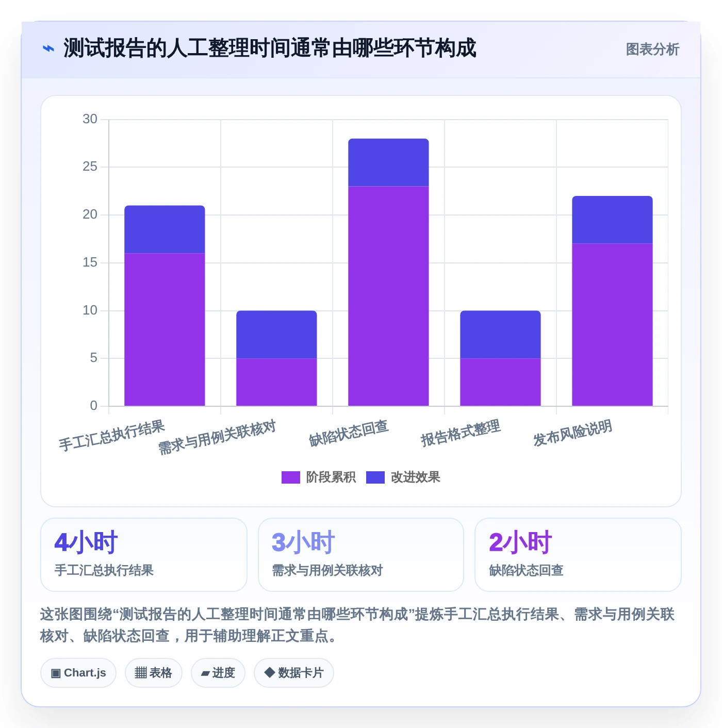The image size is (722, 728).
Task: Click the purple segment of 手工汇总执行结果 bar
Action: (165, 329)
